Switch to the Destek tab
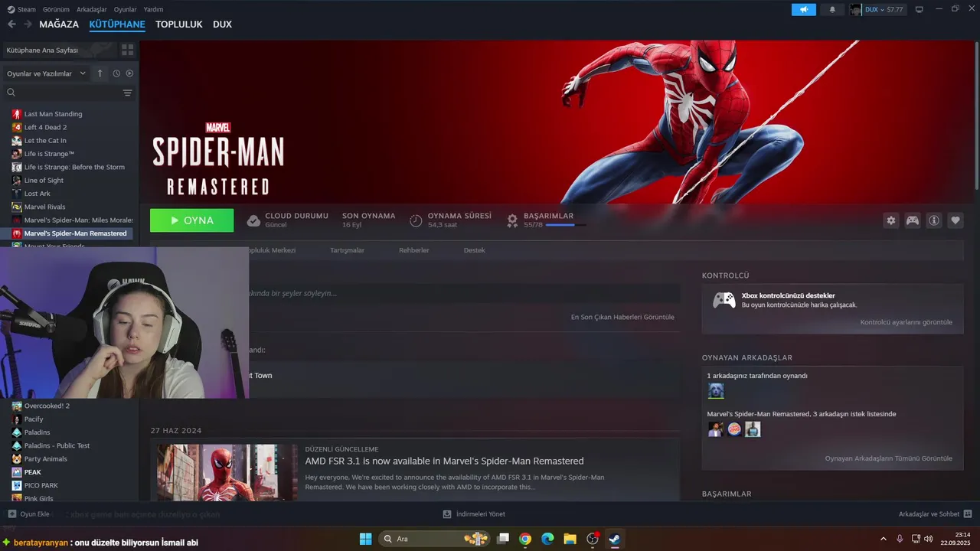This screenshot has width=980, height=551. coord(474,250)
